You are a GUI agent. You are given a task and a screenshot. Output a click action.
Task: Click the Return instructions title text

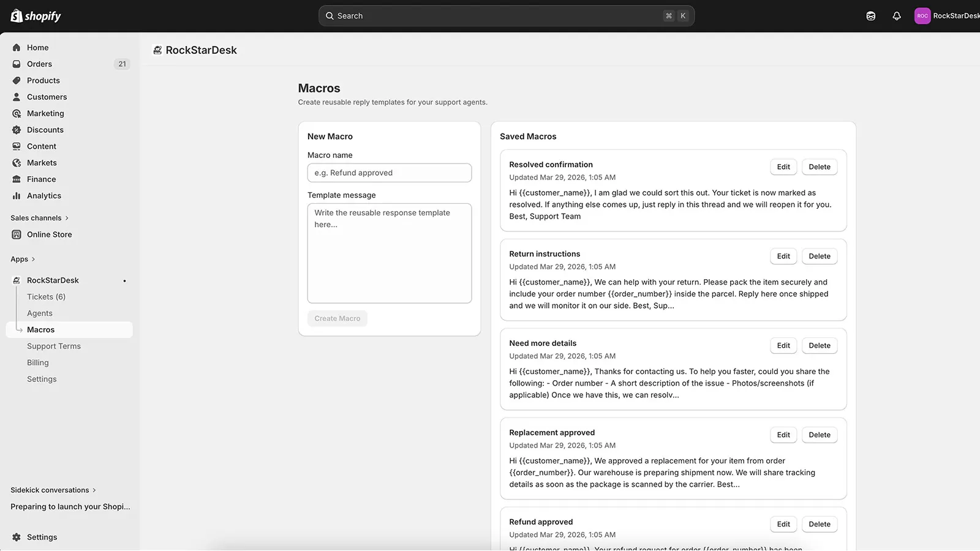tap(545, 254)
